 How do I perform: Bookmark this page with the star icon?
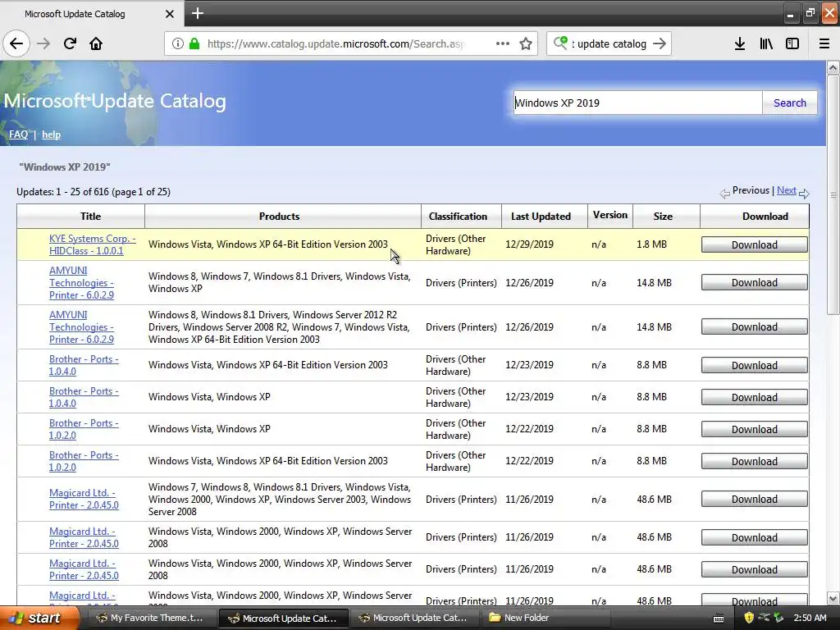pyautogui.click(x=526, y=44)
